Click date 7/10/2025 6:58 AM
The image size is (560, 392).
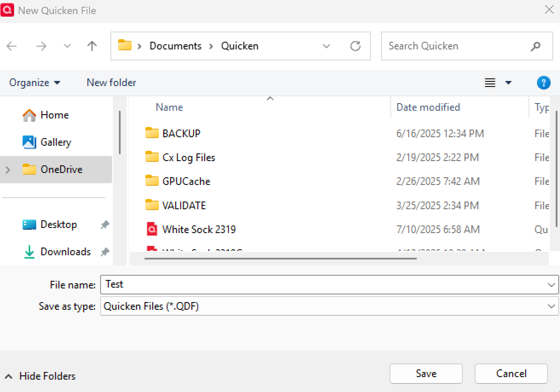click(438, 230)
